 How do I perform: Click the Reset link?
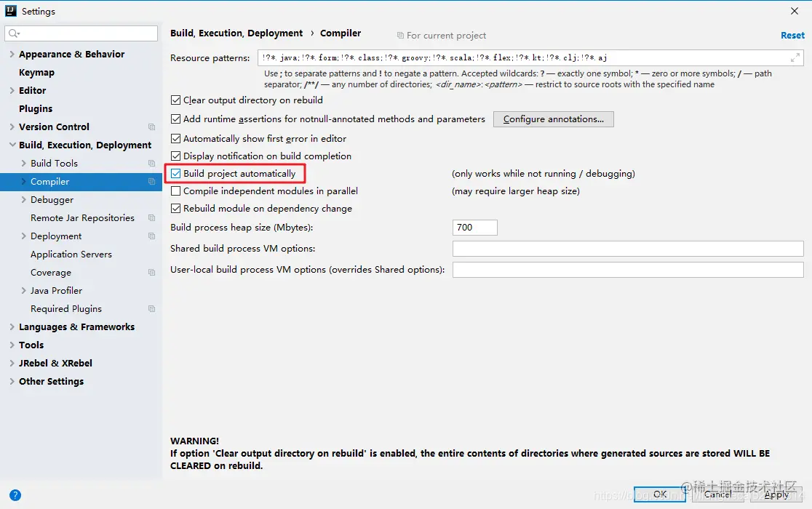click(x=792, y=35)
